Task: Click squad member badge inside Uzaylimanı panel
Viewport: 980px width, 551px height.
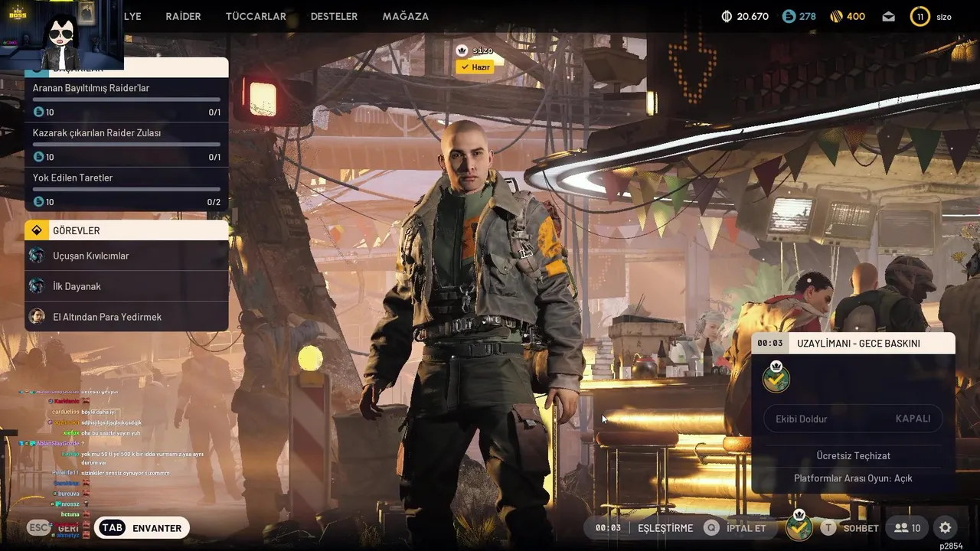Action: pyautogui.click(x=776, y=377)
